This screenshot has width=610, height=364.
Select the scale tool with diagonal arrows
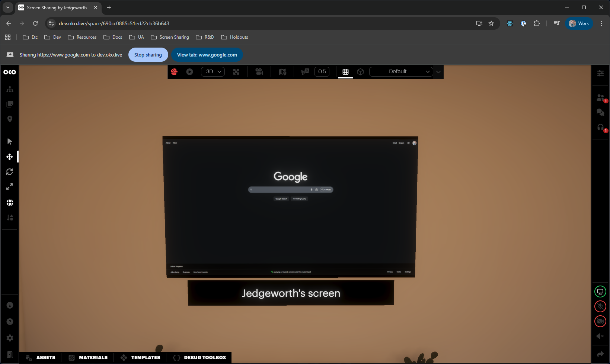click(x=10, y=187)
